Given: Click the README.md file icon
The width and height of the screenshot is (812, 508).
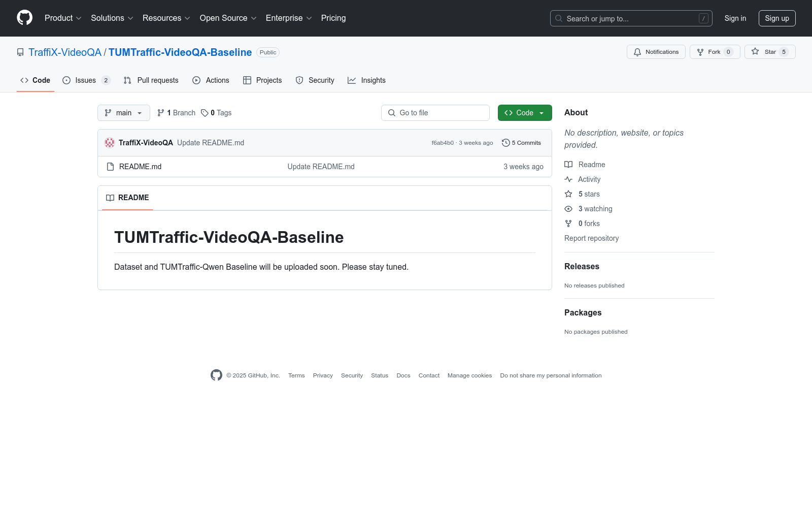Looking at the screenshot, I should (x=110, y=167).
